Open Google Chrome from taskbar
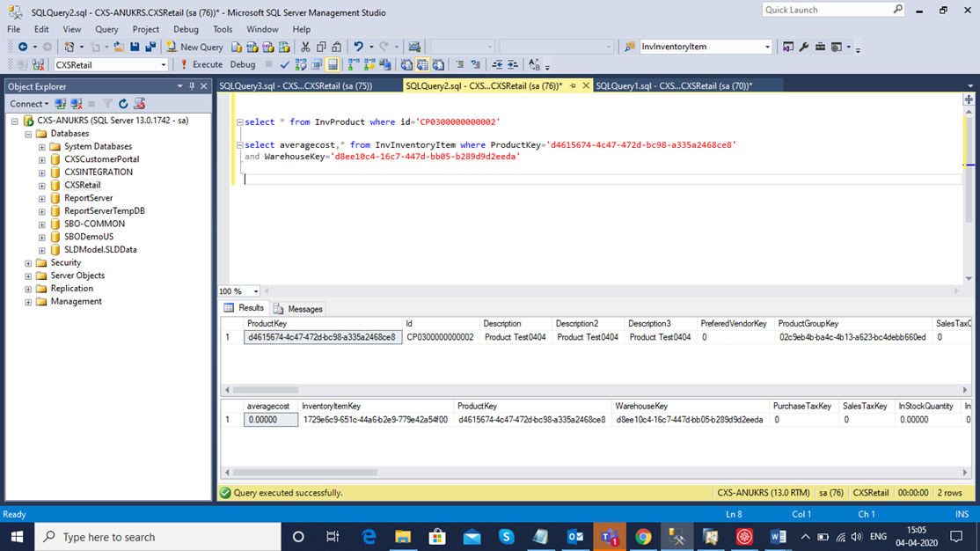 [x=643, y=537]
